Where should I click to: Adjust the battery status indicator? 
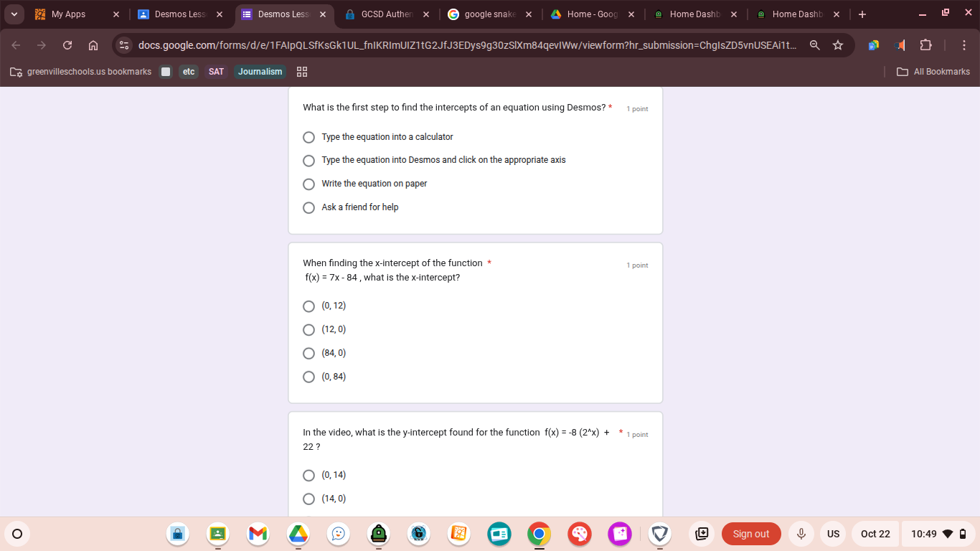click(962, 534)
